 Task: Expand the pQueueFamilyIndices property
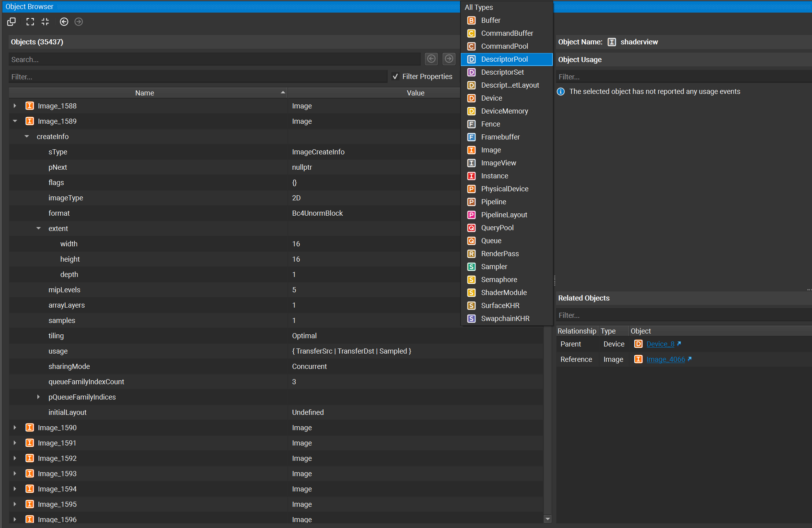pyautogui.click(x=38, y=397)
